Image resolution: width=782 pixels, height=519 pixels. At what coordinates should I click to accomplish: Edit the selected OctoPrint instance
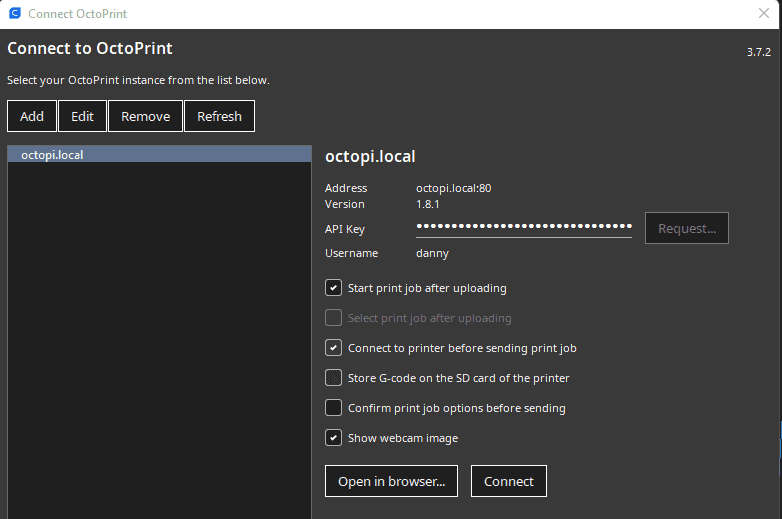coord(82,116)
